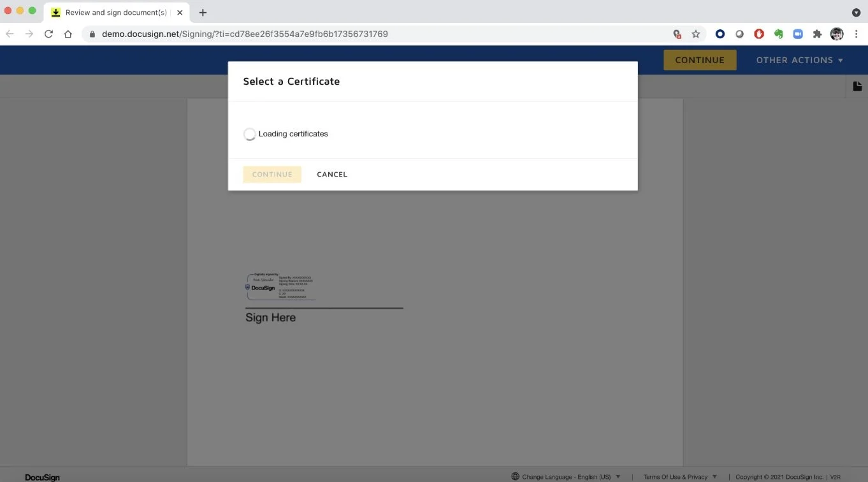868x482 pixels.
Task: Click the Loading certificates text
Action: point(293,134)
